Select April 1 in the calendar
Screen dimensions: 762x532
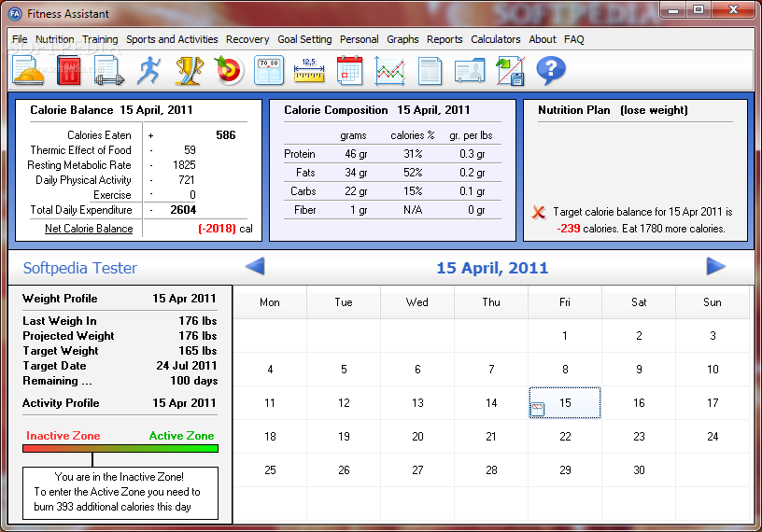point(565,336)
